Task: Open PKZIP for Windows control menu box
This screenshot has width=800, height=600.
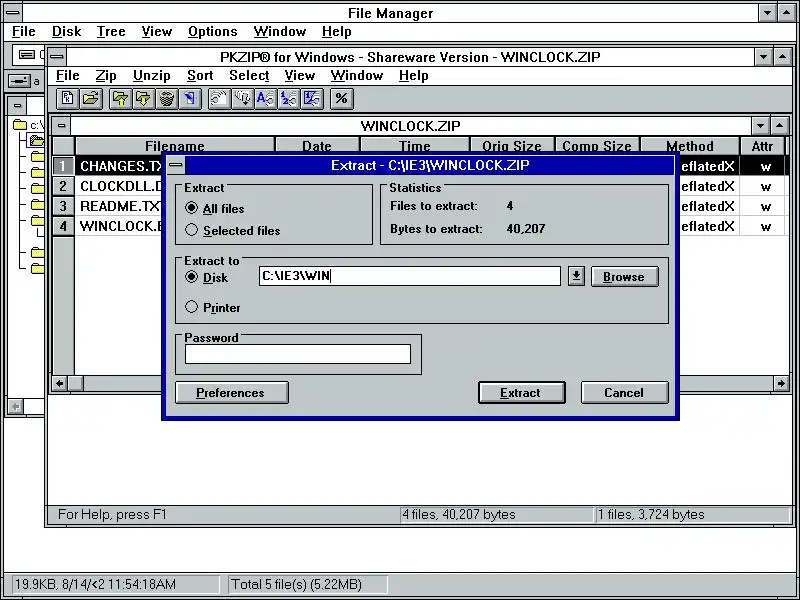Action: pyautogui.click(x=57, y=57)
